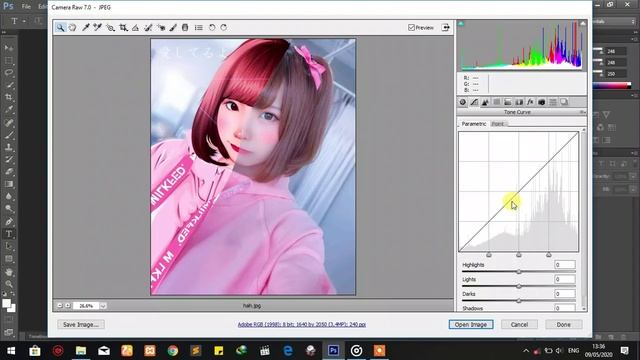The height and width of the screenshot is (360, 640).
Task: Zoom in with the plus button
Action: pyautogui.click(x=67, y=306)
